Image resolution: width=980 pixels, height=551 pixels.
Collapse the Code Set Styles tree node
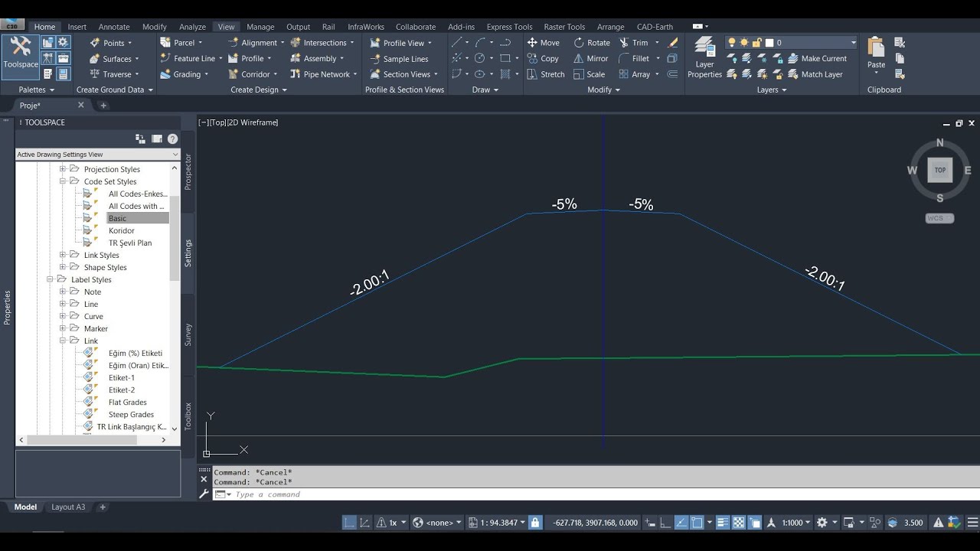point(63,181)
